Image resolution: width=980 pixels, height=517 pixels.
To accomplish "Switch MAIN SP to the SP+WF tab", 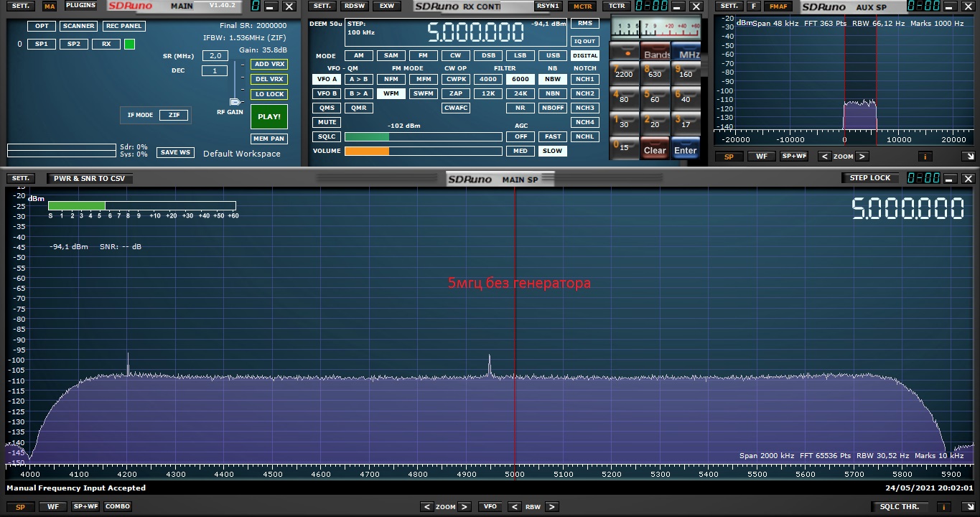I will (85, 506).
